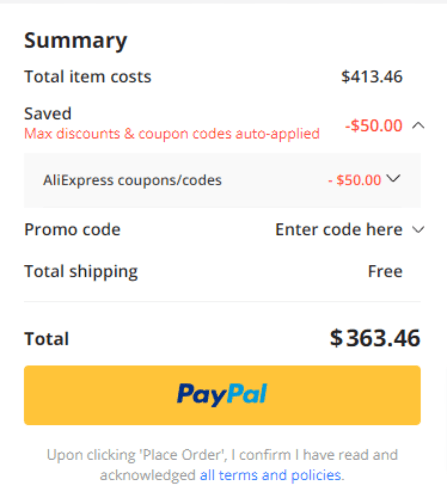
Task: Click the Place Order confirmation disclaimer text
Action: [222, 465]
